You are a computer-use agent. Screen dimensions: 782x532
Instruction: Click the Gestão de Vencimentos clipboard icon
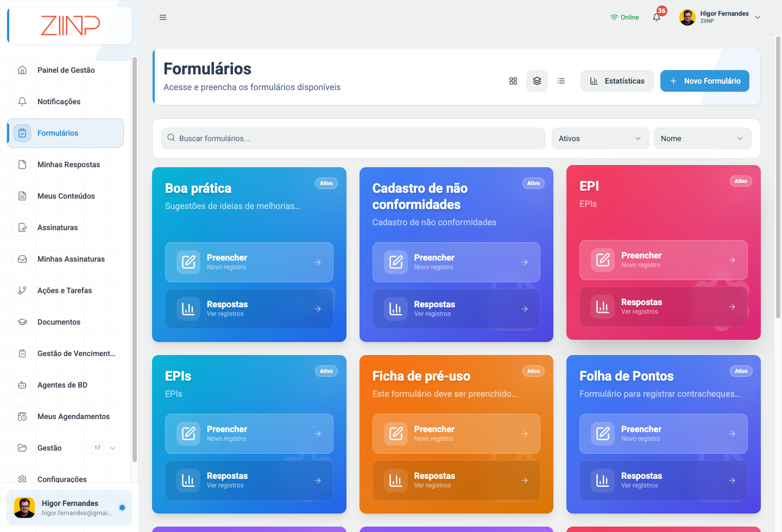click(x=22, y=353)
